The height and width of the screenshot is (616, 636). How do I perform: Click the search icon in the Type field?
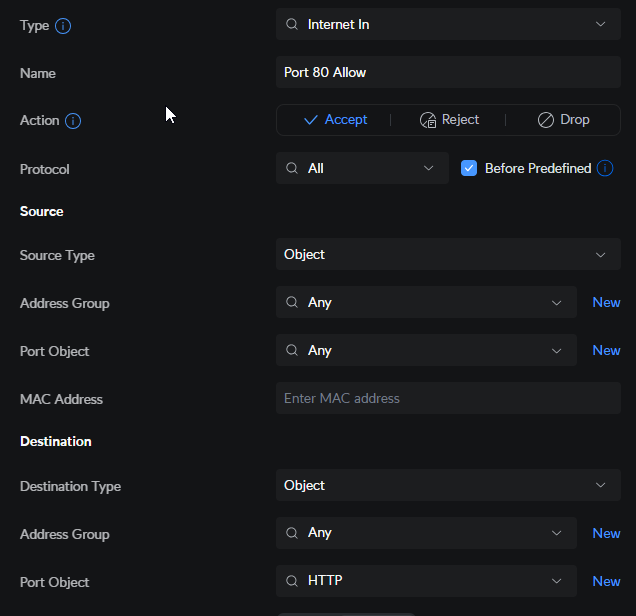[x=292, y=24]
